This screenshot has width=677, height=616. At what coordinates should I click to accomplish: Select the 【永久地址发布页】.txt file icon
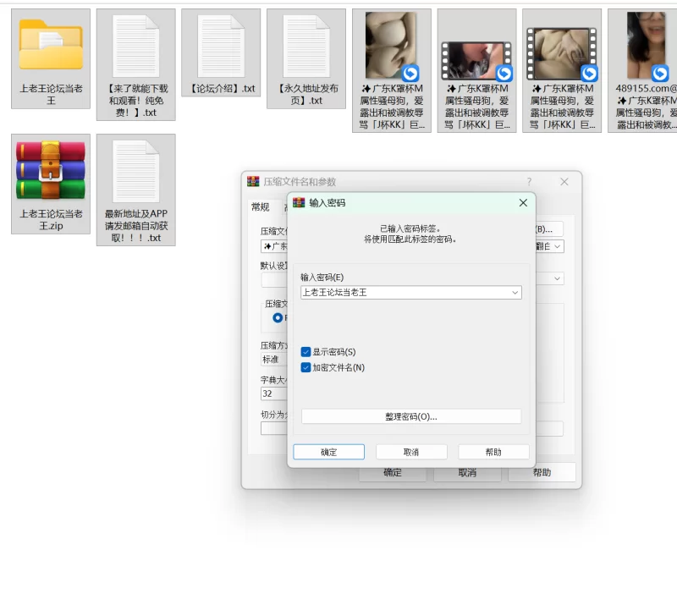(306, 47)
